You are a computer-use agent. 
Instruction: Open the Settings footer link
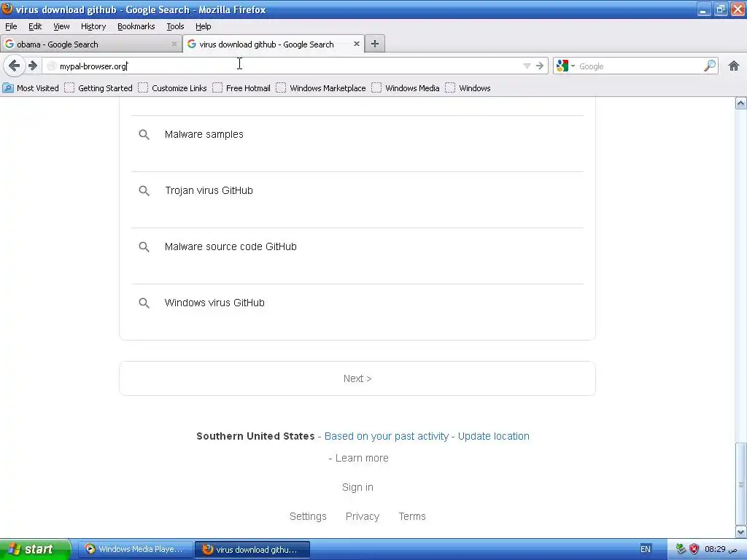pos(308,516)
